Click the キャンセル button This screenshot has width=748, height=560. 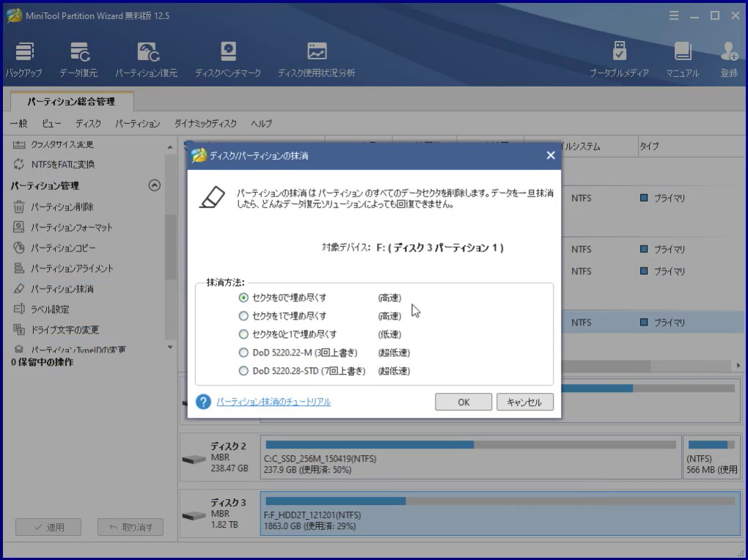(525, 402)
